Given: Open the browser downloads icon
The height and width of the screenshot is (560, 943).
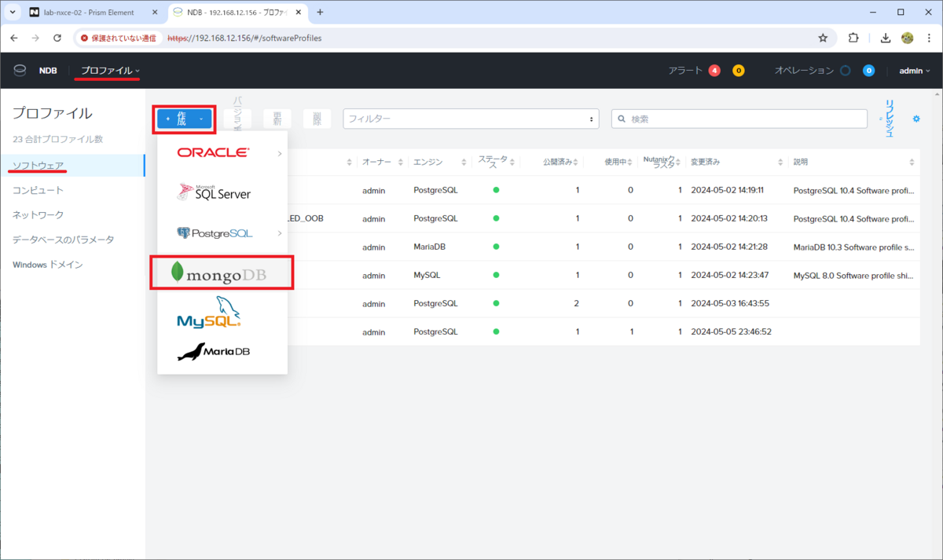Looking at the screenshot, I should [x=886, y=38].
